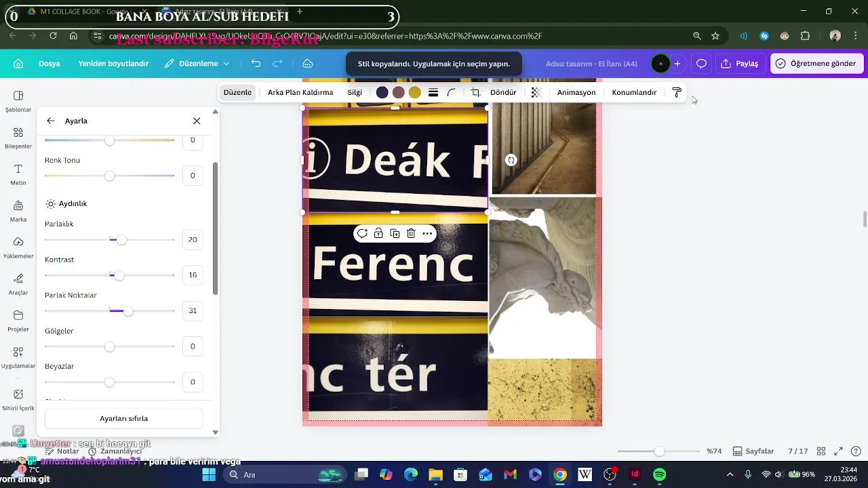Open the Uygulamalar apps panel
868x488 pixels.
click(18, 357)
